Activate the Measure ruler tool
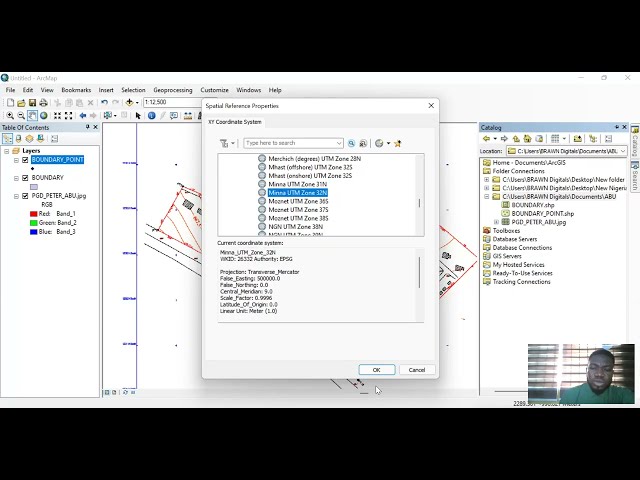This screenshot has height=480, width=640. click(x=188, y=116)
